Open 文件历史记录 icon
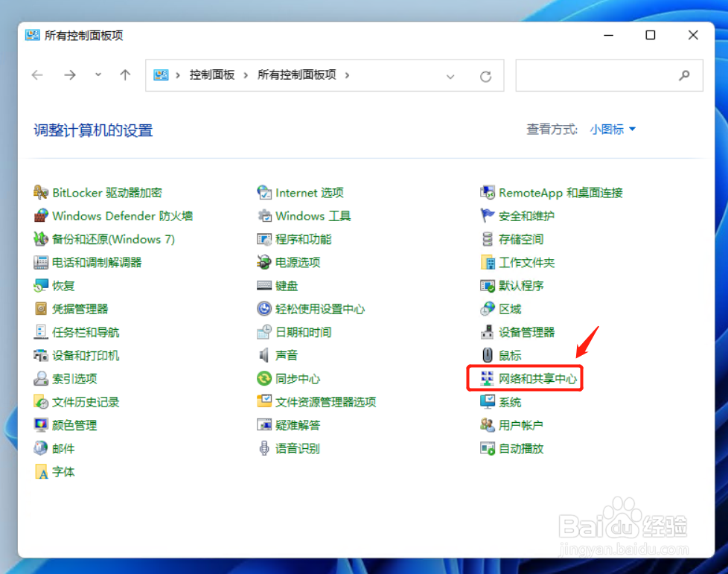Viewport: 728px width, 574px height. (x=41, y=402)
